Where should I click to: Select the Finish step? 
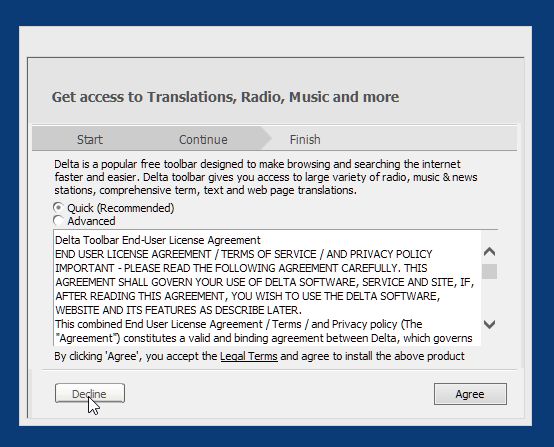(305, 139)
